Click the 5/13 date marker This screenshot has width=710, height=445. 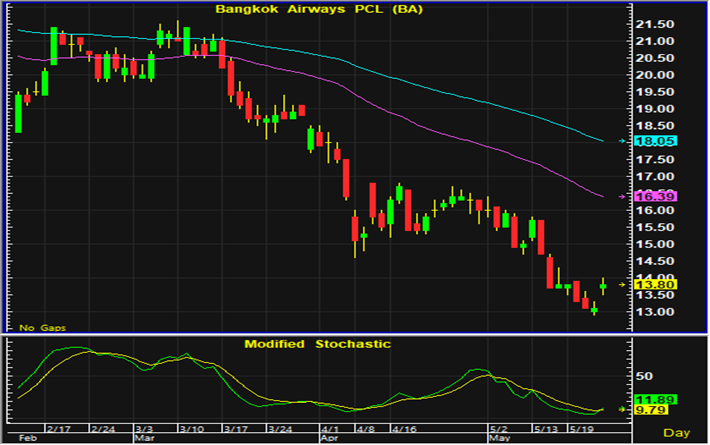tap(546, 429)
